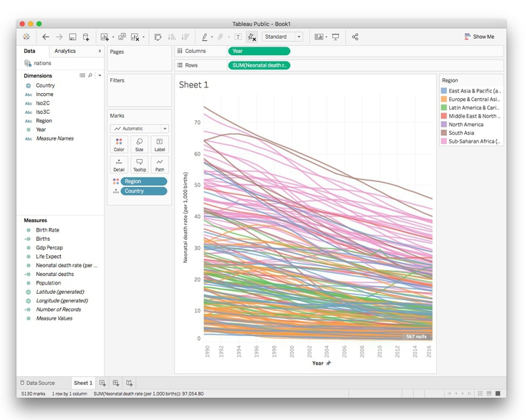This screenshot has width=525, height=420.
Task: Click the Detail button on Marks card
Action: [x=119, y=165]
